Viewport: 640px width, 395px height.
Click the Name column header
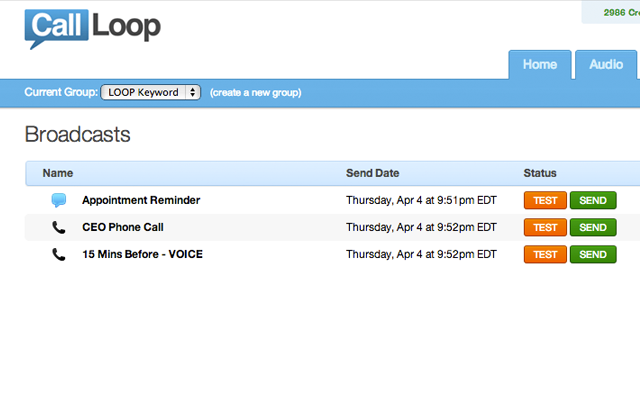click(x=58, y=173)
